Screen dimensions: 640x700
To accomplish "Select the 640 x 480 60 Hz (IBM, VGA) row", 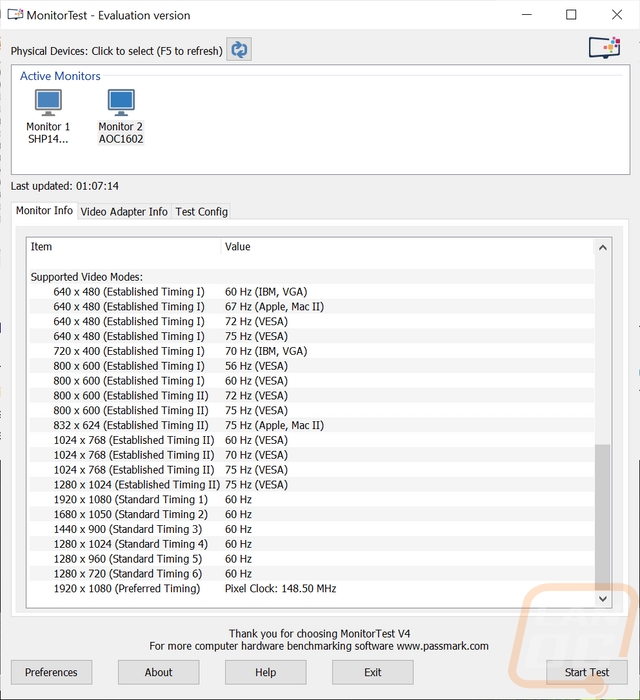I will pos(312,292).
